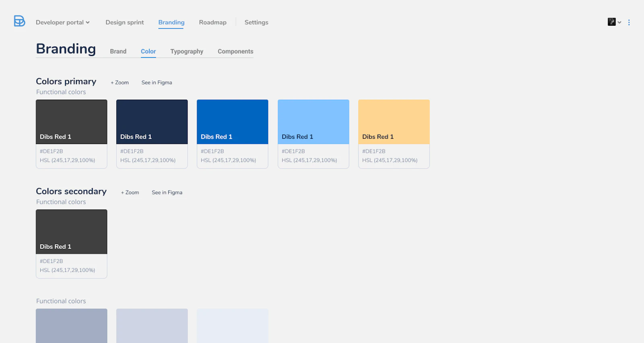Image resolution: width=644 pixels, height=343 pixels.
Task: Click the Colors secondary heading
Action: pos(71,191)
